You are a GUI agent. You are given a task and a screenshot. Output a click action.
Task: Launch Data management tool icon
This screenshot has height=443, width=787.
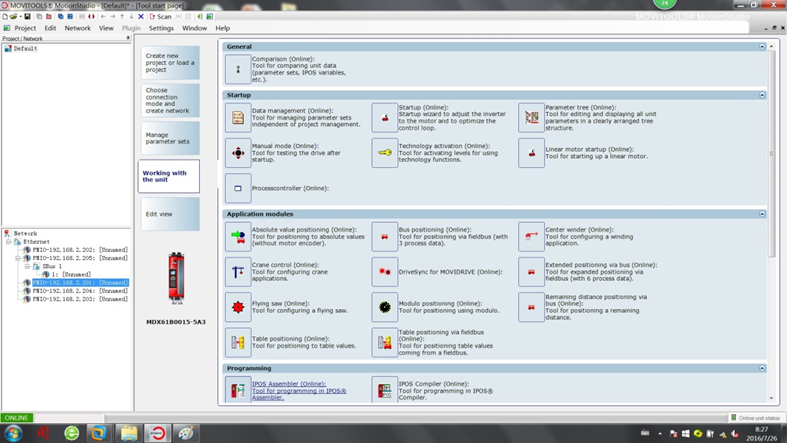tap(238, 118)
